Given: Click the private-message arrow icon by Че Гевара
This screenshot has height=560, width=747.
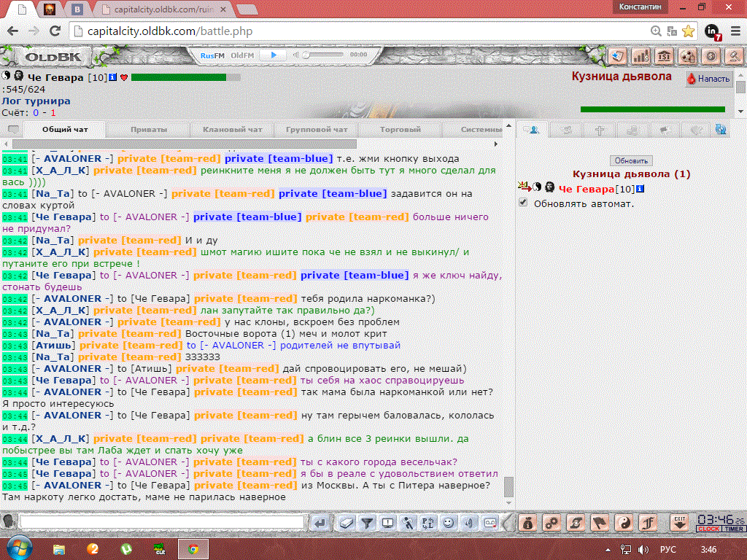Looking at the screenshot, I should coord(524,186).
